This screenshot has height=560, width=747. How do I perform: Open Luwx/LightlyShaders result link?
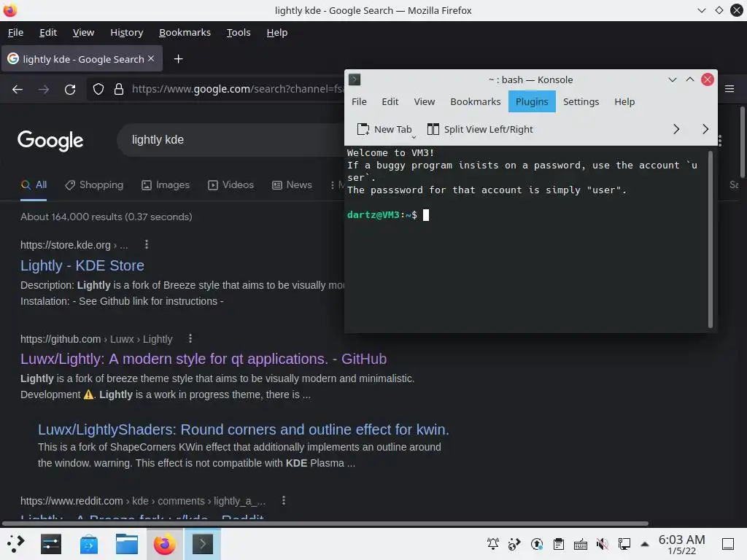(x=244, y=429)
